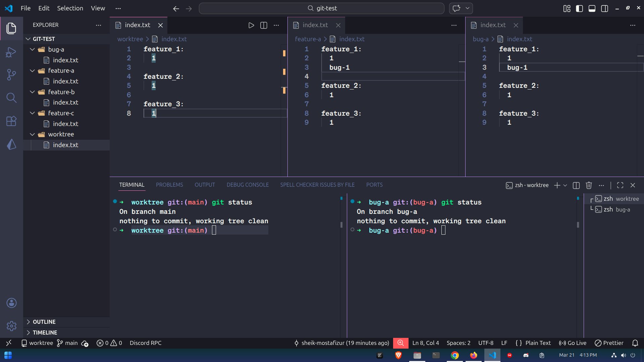Click the Run play icon in the editor toolbar
The width and height of the screenshot is (644, 362).
click(251, 25)
